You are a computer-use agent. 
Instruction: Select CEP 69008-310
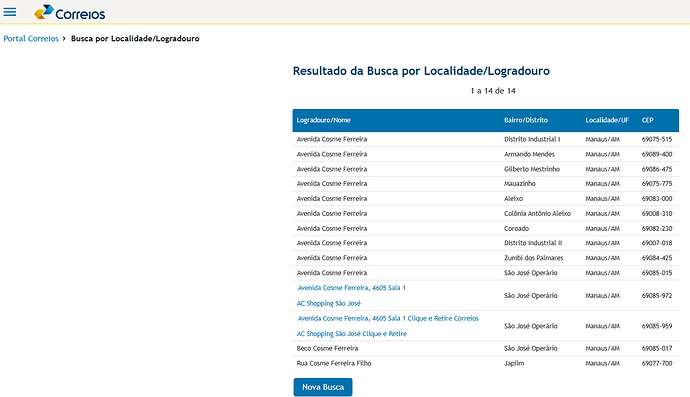[x=657, y=213]
